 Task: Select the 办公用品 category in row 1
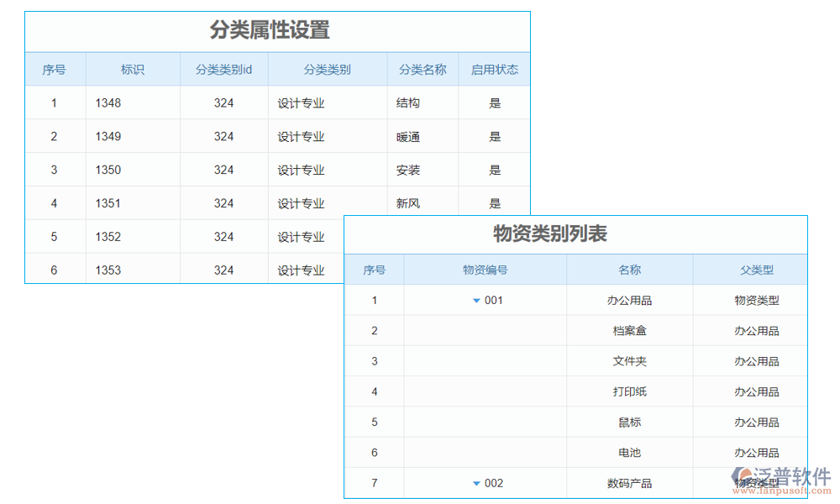[x=630, y=300]
